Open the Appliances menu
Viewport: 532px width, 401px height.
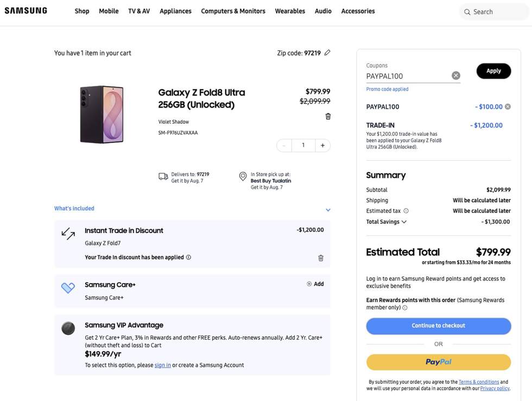tap(175, 11)
